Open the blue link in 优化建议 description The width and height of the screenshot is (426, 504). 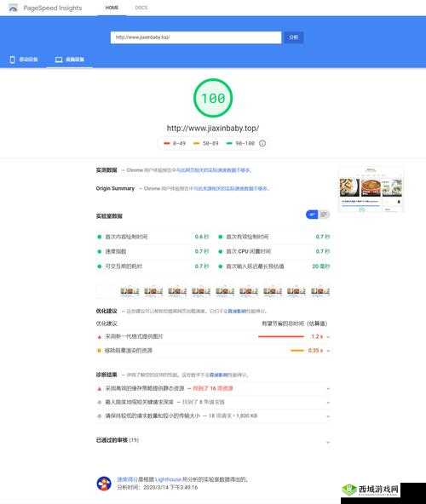pyautogui.click(x=237, y=311)
